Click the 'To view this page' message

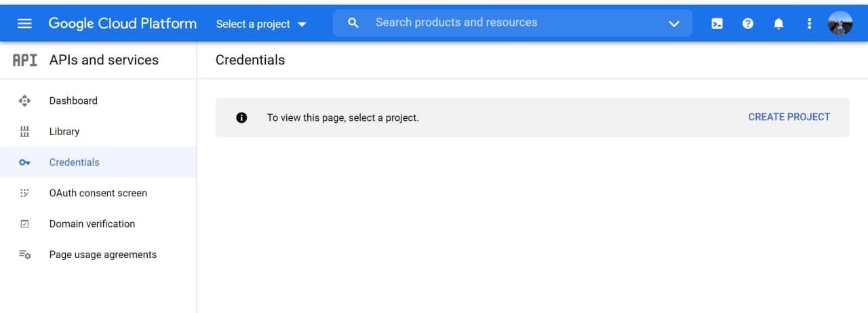click(342, 117)
